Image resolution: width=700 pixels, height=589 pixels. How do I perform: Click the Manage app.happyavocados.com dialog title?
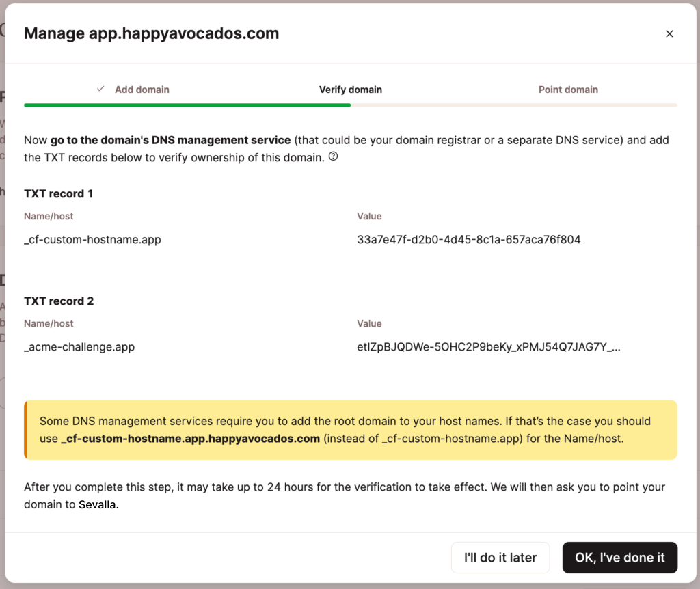point(152,33)
